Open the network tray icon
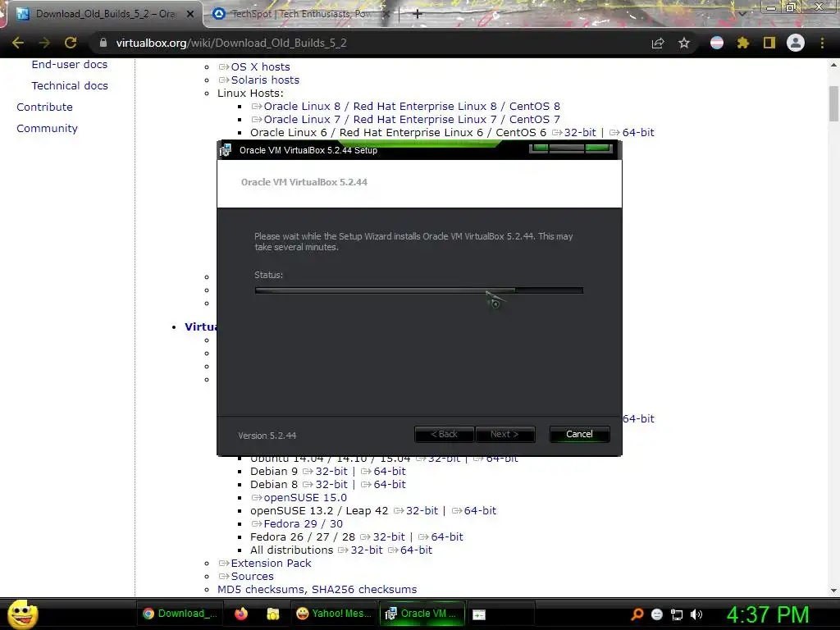The image size is (840, 630). click(x=677, y=614)
